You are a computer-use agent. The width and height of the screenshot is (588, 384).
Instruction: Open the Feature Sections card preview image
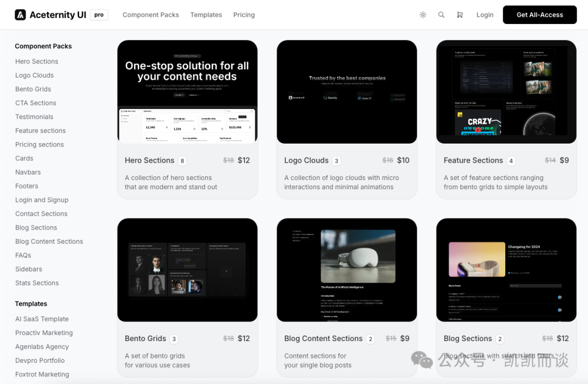click(506, 92)
